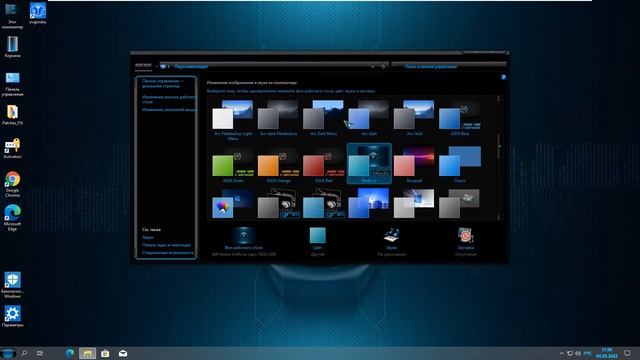Launch Microsoft Edge from desktop
Image resolution: width=640 pixels, height=360 pixels.
click(12, 218)
